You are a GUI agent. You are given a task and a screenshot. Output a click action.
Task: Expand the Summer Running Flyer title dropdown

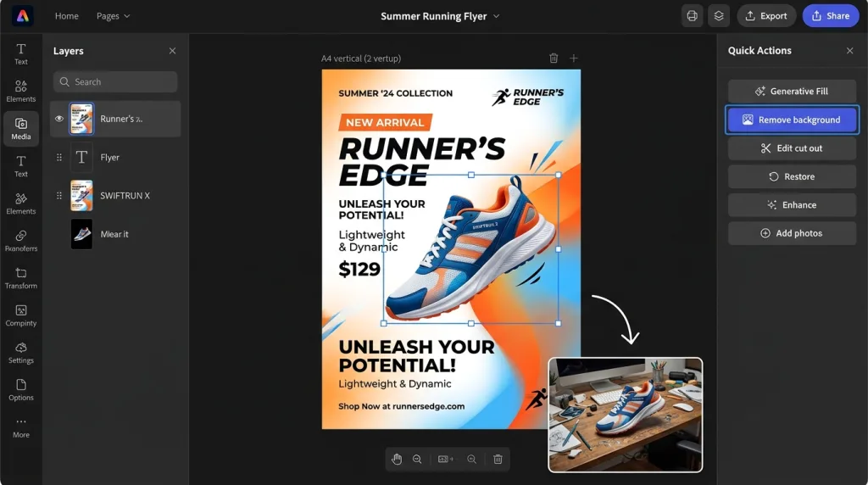pos(496,16)
